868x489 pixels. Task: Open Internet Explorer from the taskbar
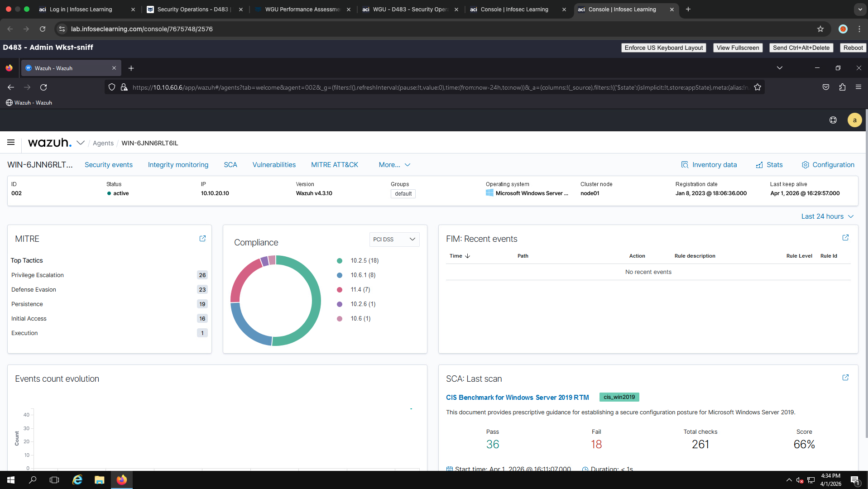click(77, 480)
